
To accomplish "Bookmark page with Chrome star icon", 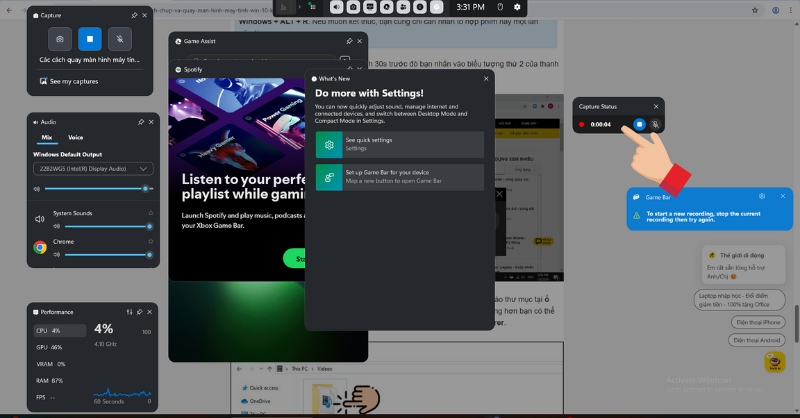I will tap(755, 10).
